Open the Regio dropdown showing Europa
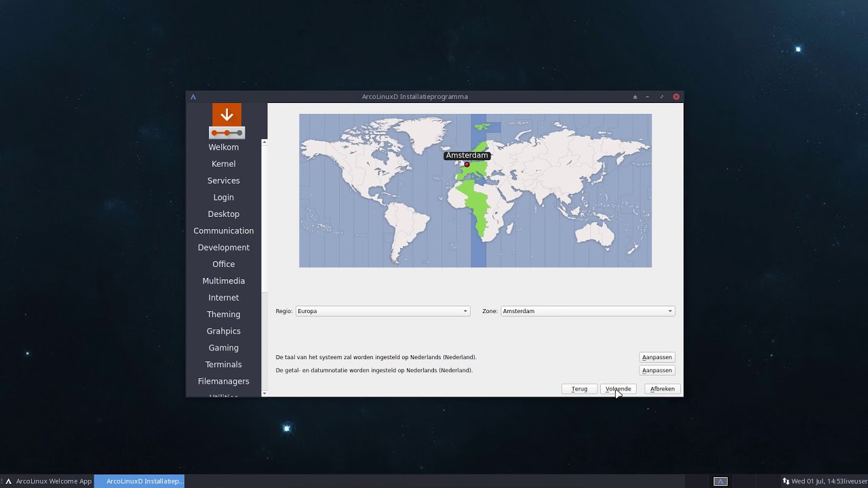Image resolution: width=868 pixels, height=488 pixels. 382,311
